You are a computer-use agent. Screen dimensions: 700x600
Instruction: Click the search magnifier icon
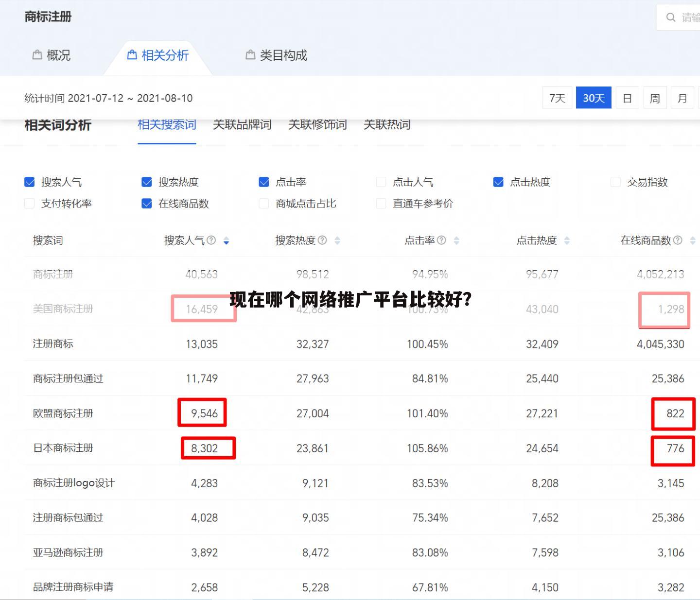click(x=671, y=17)
